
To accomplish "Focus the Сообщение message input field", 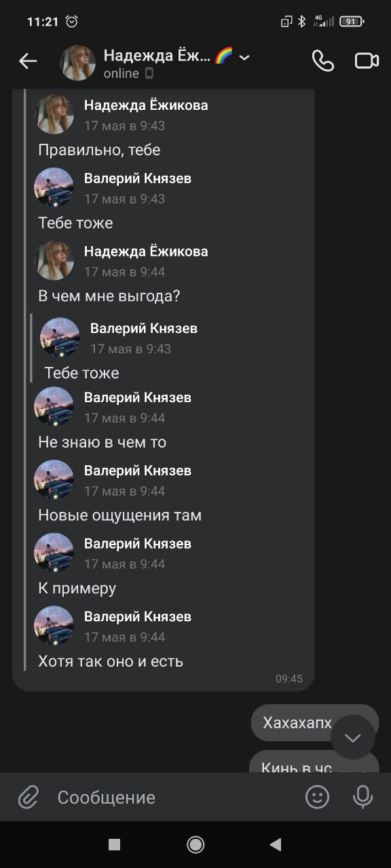I will (176, 797).
